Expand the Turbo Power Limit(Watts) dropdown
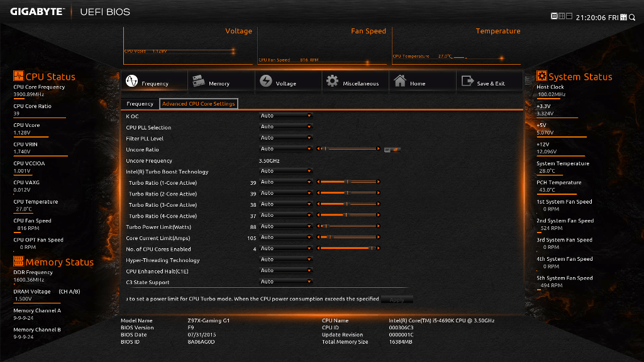Screen dimensions: 644x362 coord(286,226)
